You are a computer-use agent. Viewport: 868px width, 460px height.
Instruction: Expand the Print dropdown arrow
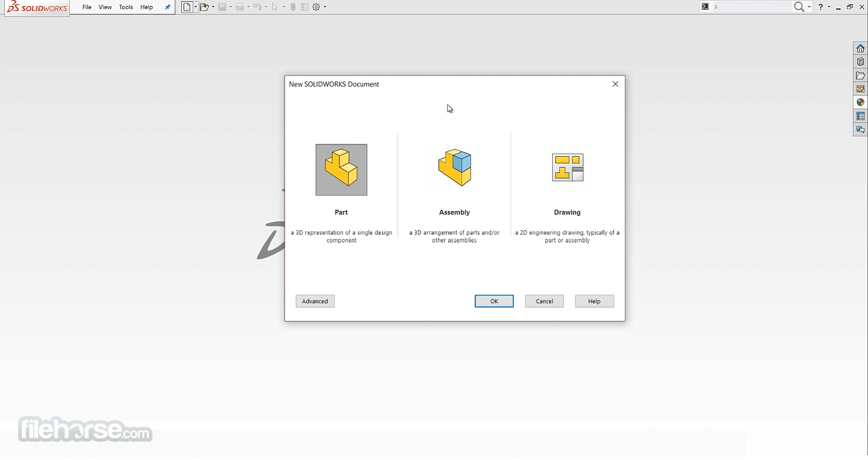pyautogui.click(x=248, y=7)
